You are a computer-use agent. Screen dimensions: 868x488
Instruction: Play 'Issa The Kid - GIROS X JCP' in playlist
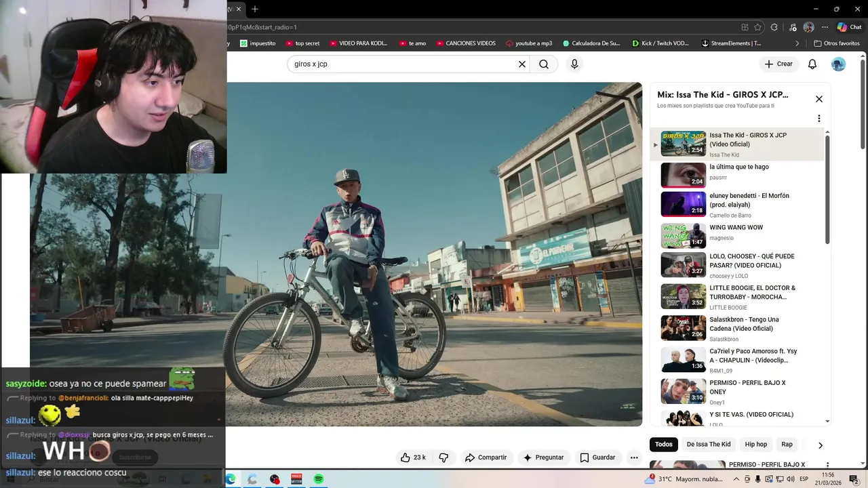point(737,144)
